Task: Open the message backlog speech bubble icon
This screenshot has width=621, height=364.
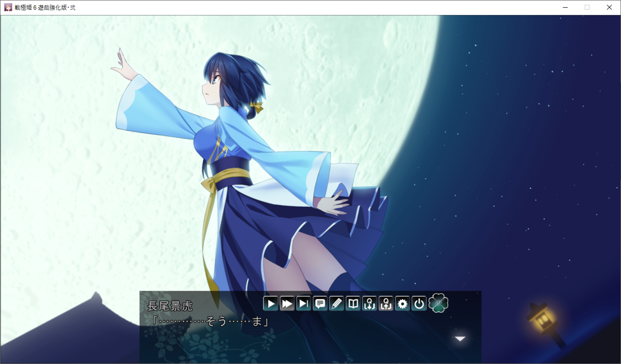Action: pyautogui.click(x=320, y=304)
